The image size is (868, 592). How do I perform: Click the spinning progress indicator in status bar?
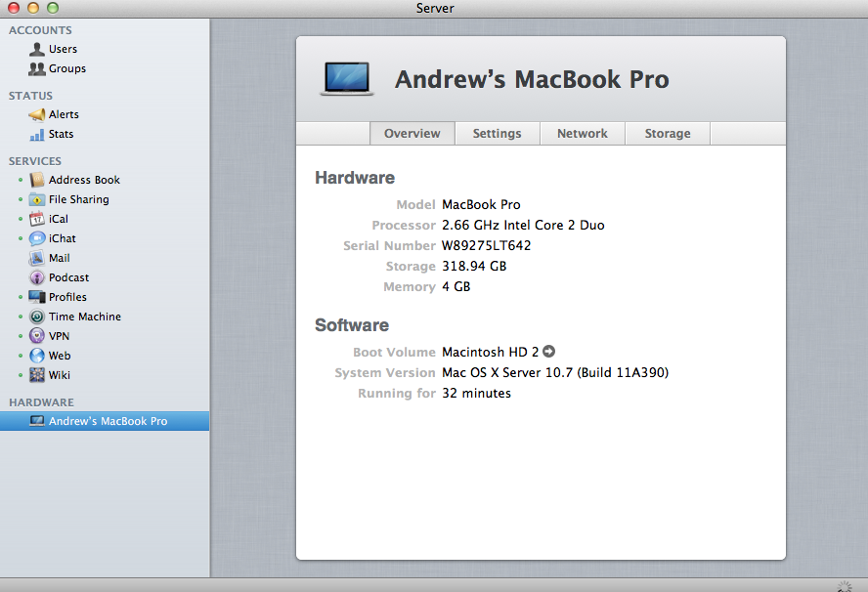pos(845,586)
